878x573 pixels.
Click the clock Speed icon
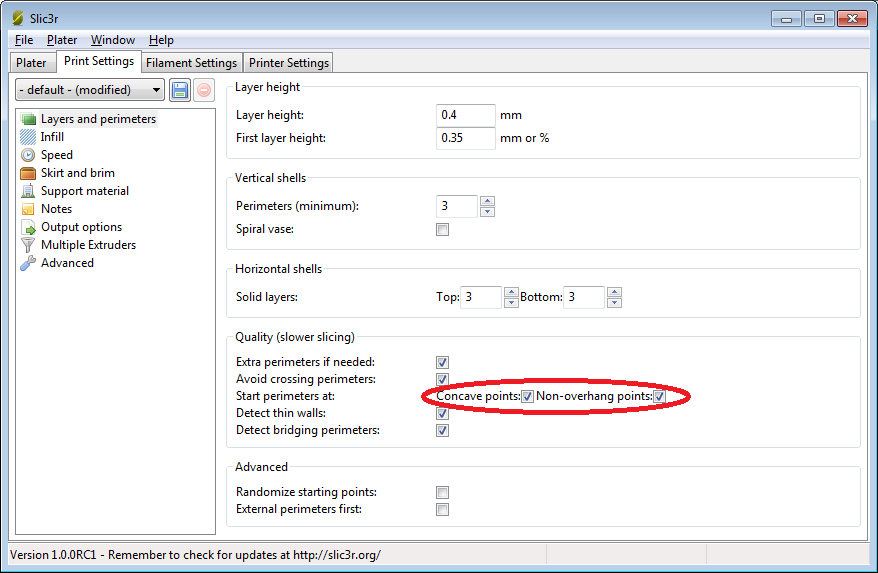(28, 155)
